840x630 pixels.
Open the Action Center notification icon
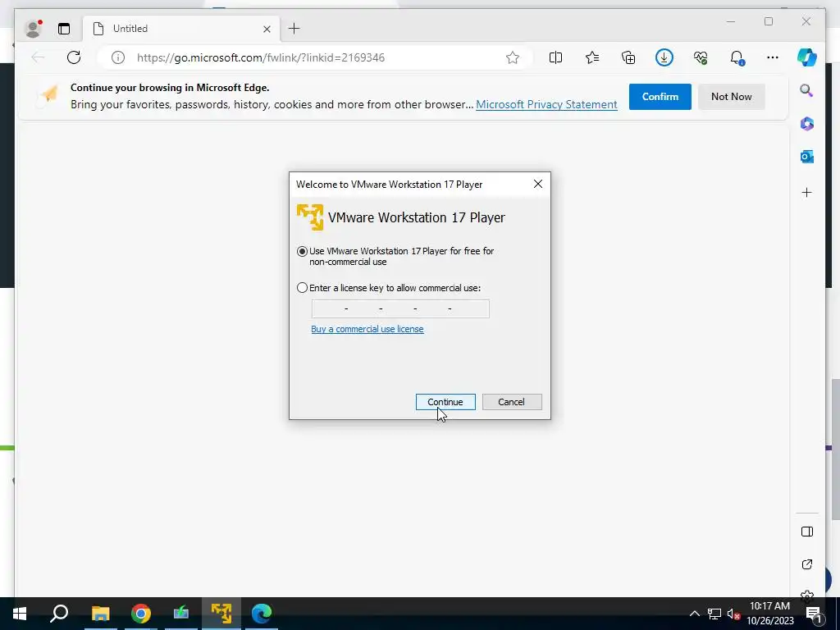[x=813, y=614]
